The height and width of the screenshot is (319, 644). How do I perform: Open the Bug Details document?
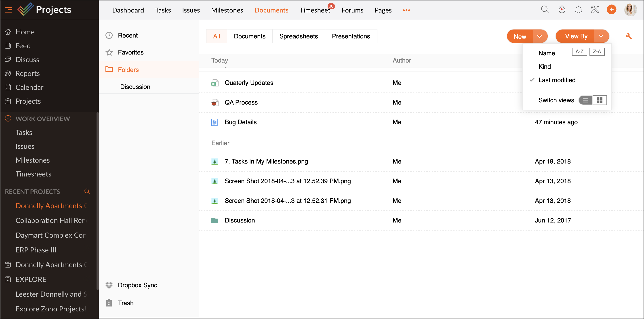click(240, 122)
